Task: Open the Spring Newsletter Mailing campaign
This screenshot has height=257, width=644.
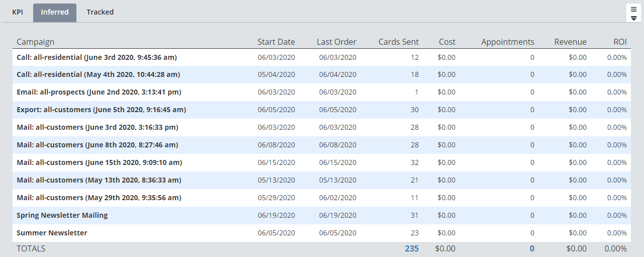Action: pyautogui.click(x=62, y=215)
